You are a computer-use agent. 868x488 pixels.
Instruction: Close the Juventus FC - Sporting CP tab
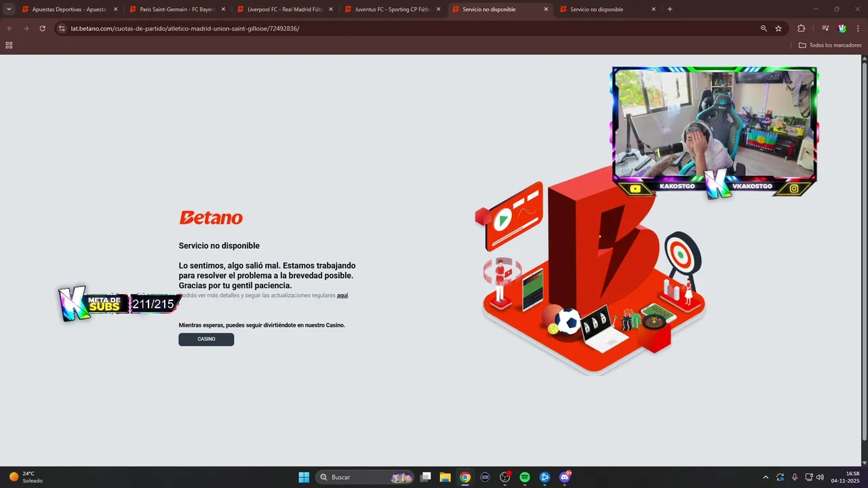[438, 9]
